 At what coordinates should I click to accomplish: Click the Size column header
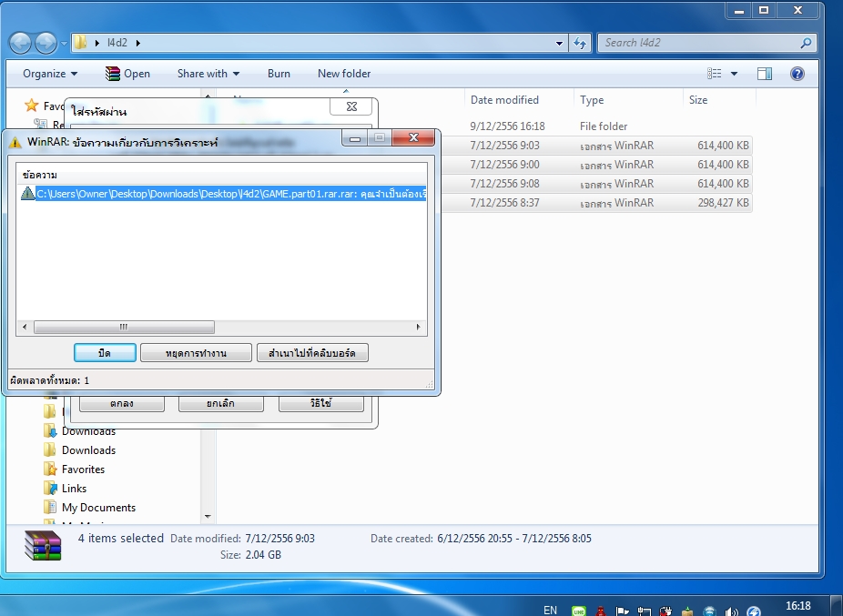pyautogui.click(x=698, y=100)
